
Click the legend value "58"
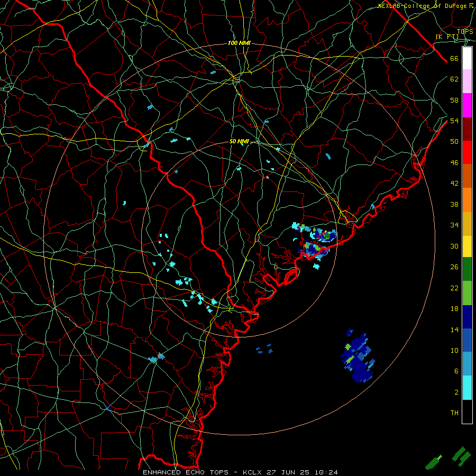454,100
